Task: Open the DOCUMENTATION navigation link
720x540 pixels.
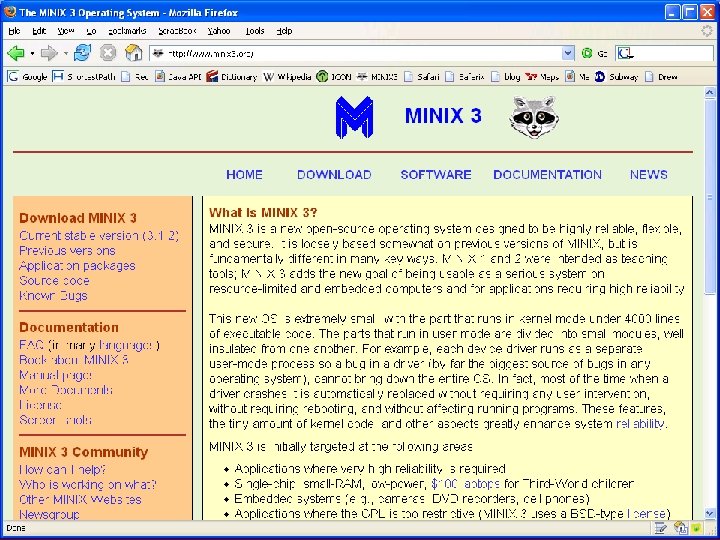Action: pyautogui.click(x=547, y=174)
